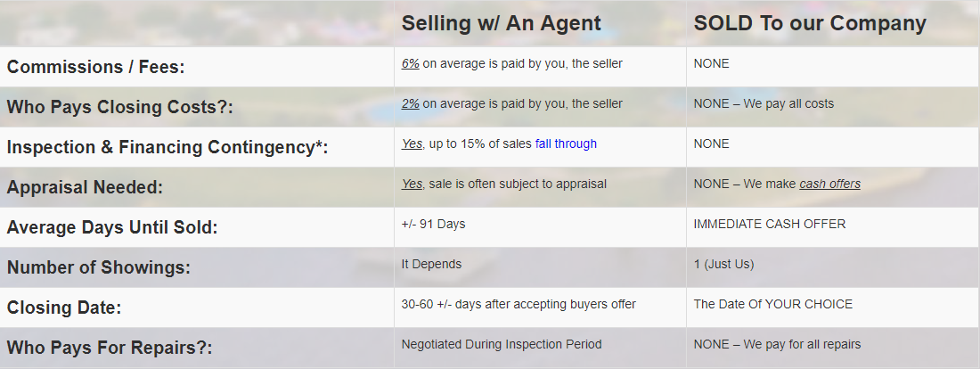The height and width of the screenshot is (369, 980).
Task: Click the "Average Days Until Sold:" label
Action: [112, 227]
